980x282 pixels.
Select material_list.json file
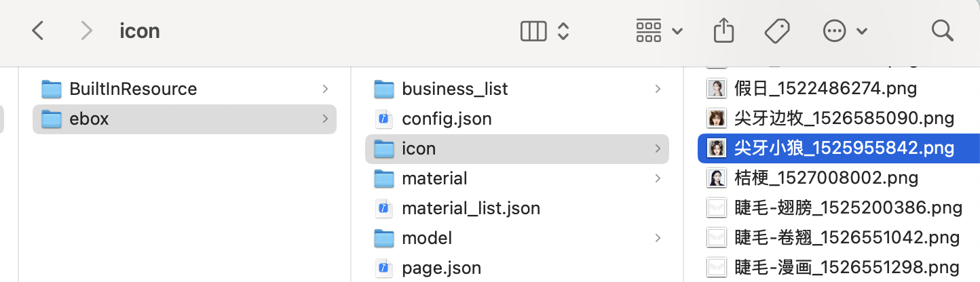(470, 208)
